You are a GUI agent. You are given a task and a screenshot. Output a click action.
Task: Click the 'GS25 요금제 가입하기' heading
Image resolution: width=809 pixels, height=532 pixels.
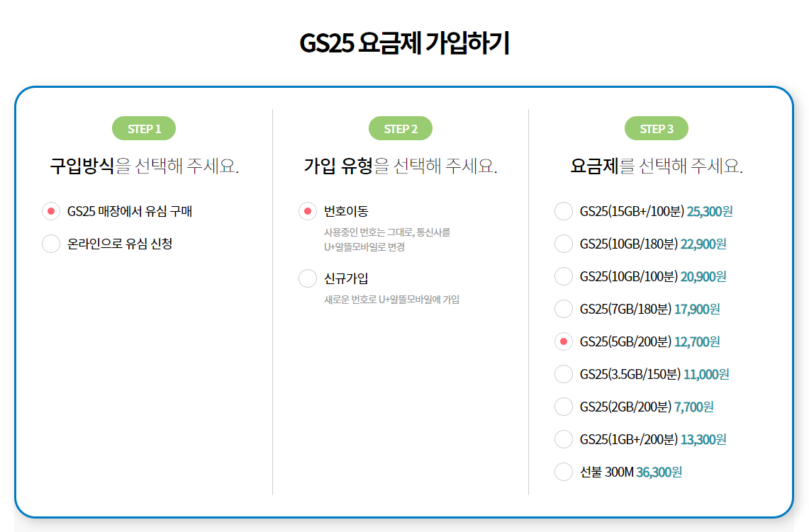[x=404, y=43]
